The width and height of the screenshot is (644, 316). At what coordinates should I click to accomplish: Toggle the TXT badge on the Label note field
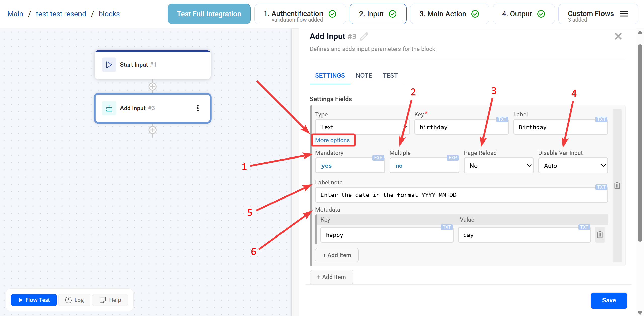(x=601, y=187)
